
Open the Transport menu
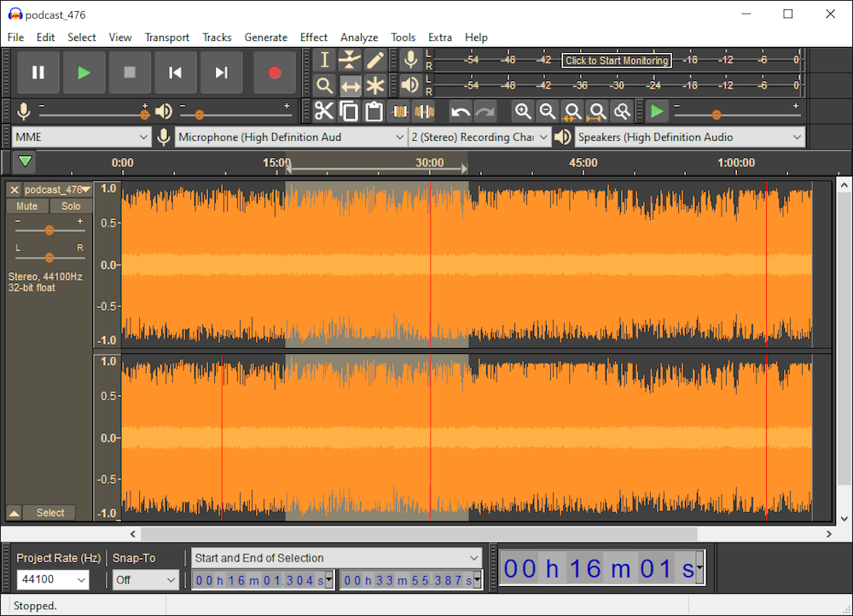coord(166,38)
